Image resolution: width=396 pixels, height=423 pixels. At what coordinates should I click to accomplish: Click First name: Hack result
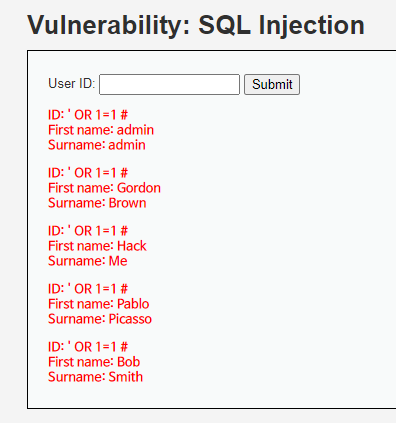click(x=97, y=246)
